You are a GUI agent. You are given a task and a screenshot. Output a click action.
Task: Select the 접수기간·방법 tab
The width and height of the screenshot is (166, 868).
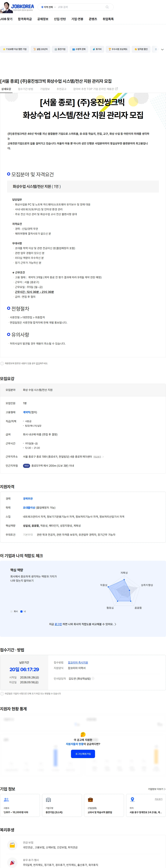click(x=26, y=89)
